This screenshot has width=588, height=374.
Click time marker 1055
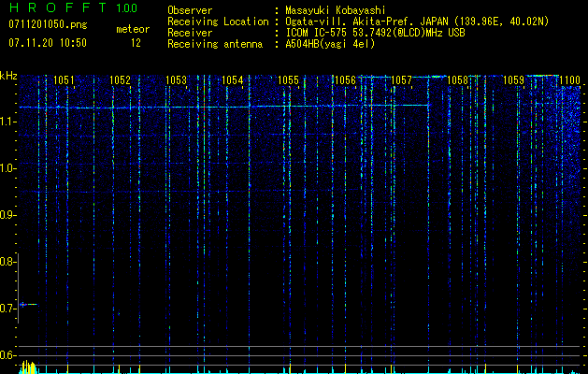click(289, 80)
